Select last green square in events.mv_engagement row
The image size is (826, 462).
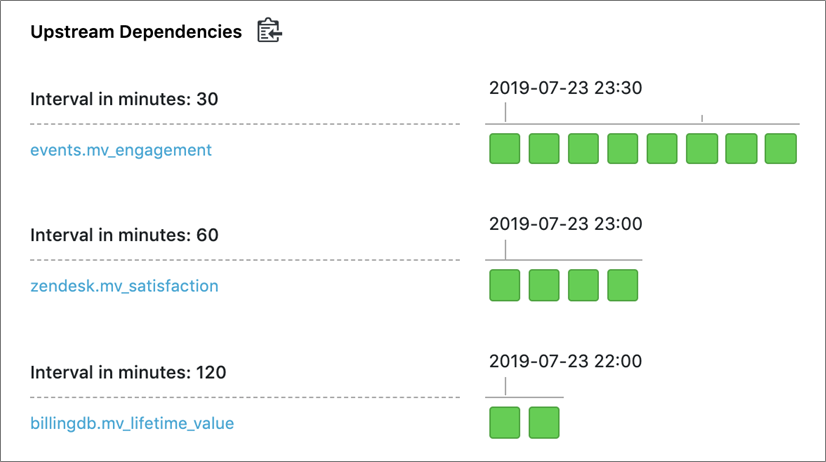coord(781,149)
